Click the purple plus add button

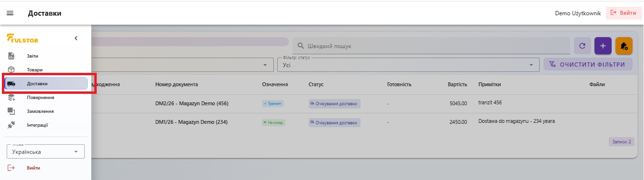click(x=603, y=46)
